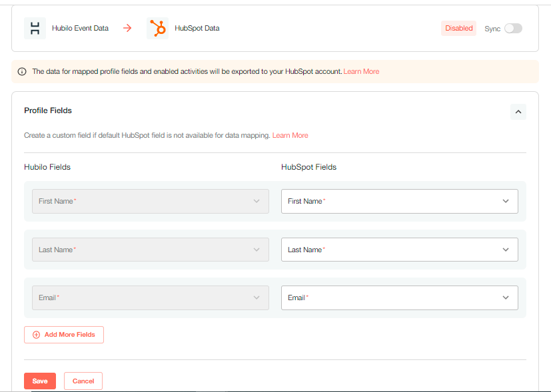Open the HubSpot Last Name dropdown
Viewport: 551px width, 392px height.
[x=400, y=250]
